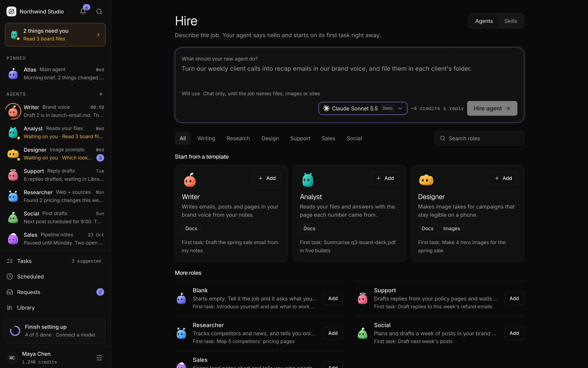Click the Researcher agent avatar in sidebar
This screenshot has height=368, width=588.
click(x=13, y=196)
